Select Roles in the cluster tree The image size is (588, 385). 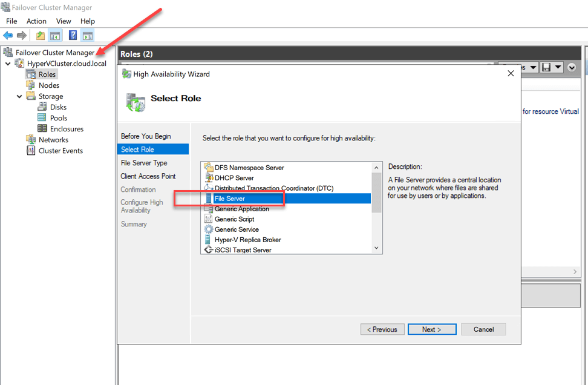(47, 74)
